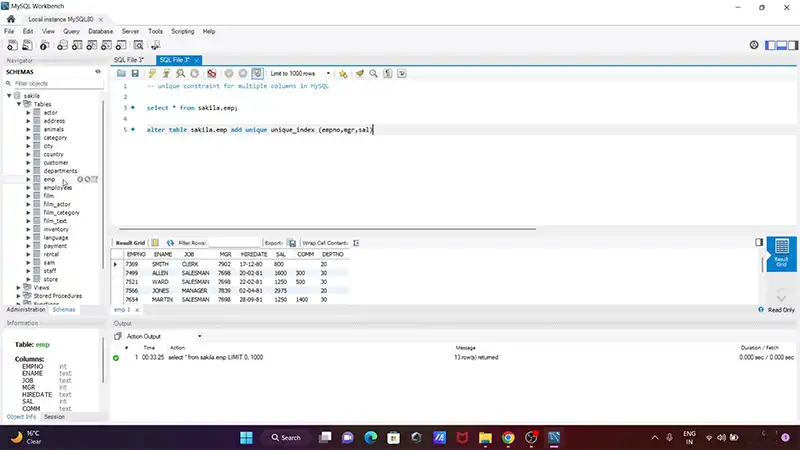The height and width of the screenshot is (450, 800).
Task: Save snippet with star icon
Action: tap(343, 73)
